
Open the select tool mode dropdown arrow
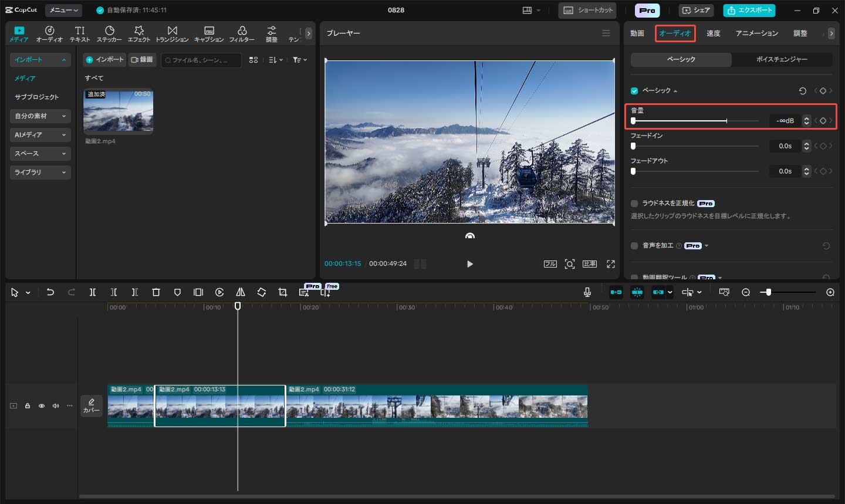[28, 293]
